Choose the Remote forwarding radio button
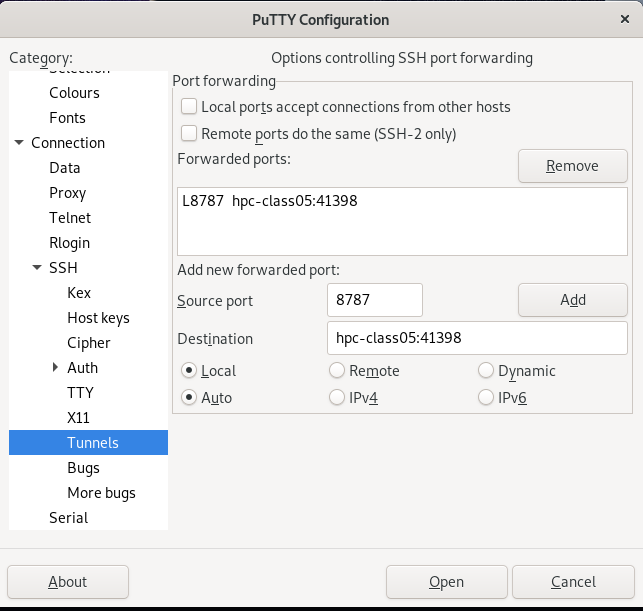Image resolution: width=643 pixels, height=611 pixels. pos(337,371)
